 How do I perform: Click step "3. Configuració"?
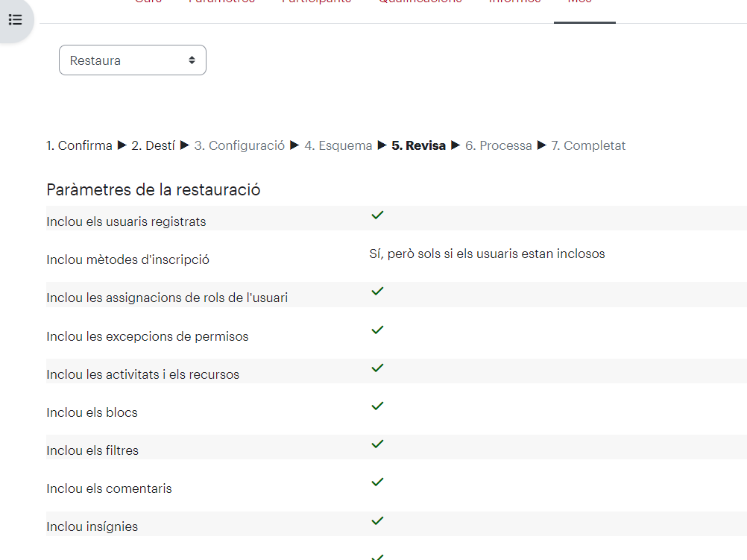[x=239, y=145]
